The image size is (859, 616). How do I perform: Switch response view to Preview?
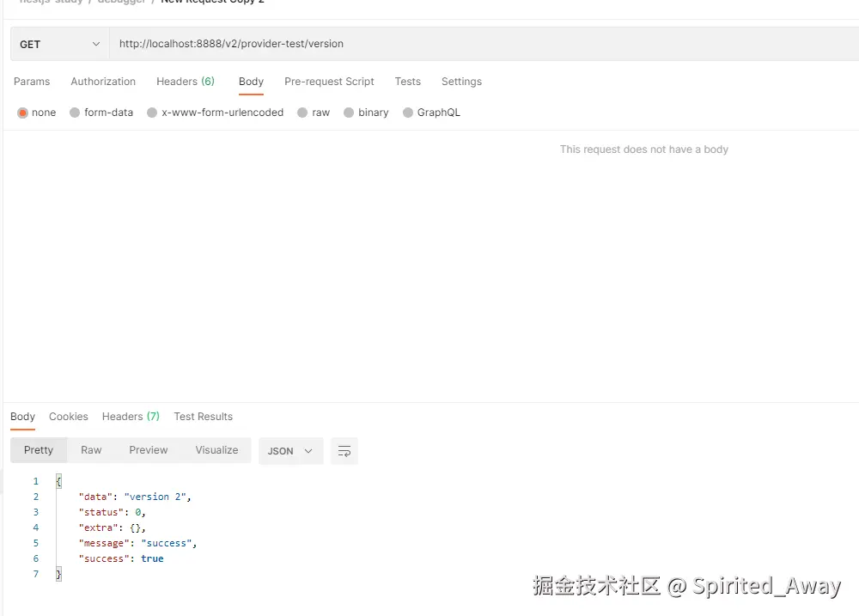click(x=149, y=450)
